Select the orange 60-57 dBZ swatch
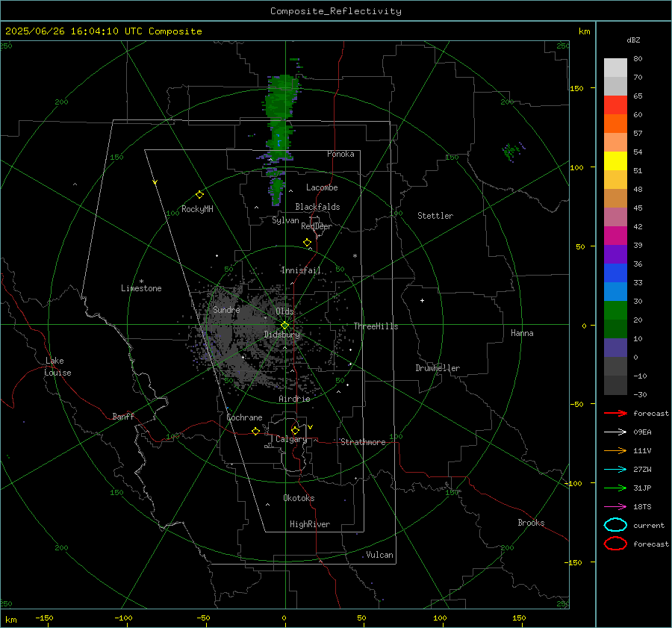Viewport: 672px width, 628px height. [615, 124]
